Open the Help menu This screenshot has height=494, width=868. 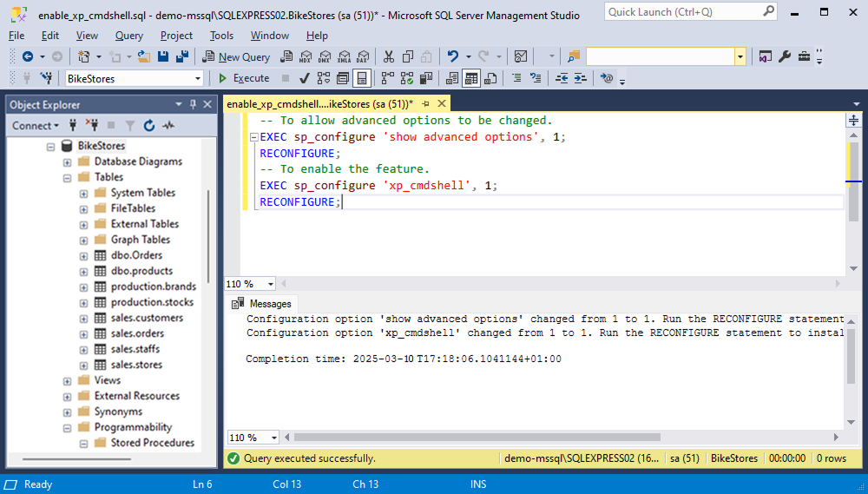[x=317, y=36]
